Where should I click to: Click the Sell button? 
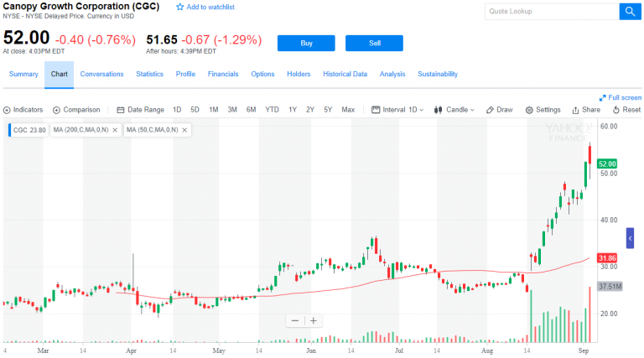pos(374,43)
